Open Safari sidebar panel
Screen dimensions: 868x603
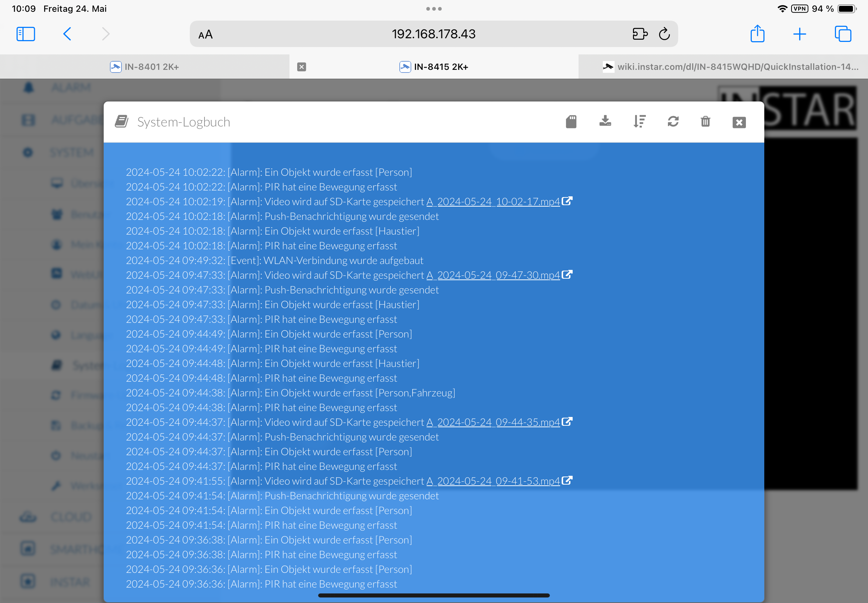click(26, 34)
